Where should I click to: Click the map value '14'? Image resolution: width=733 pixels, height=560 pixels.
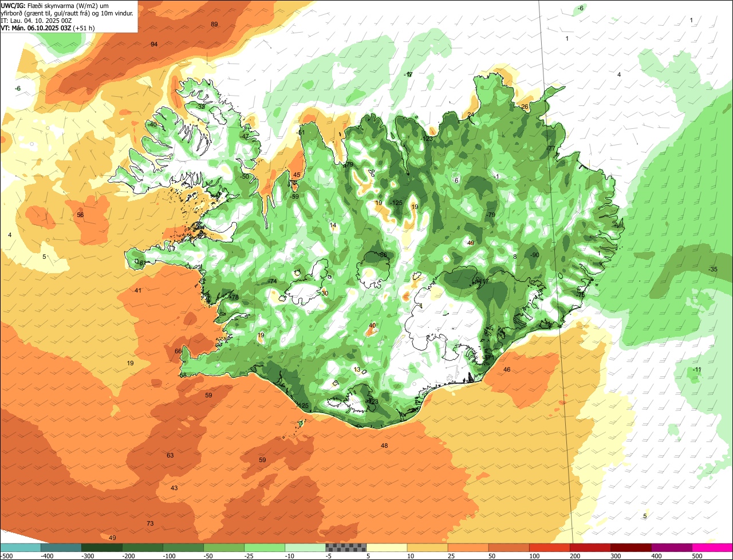(x=333, y=225)
